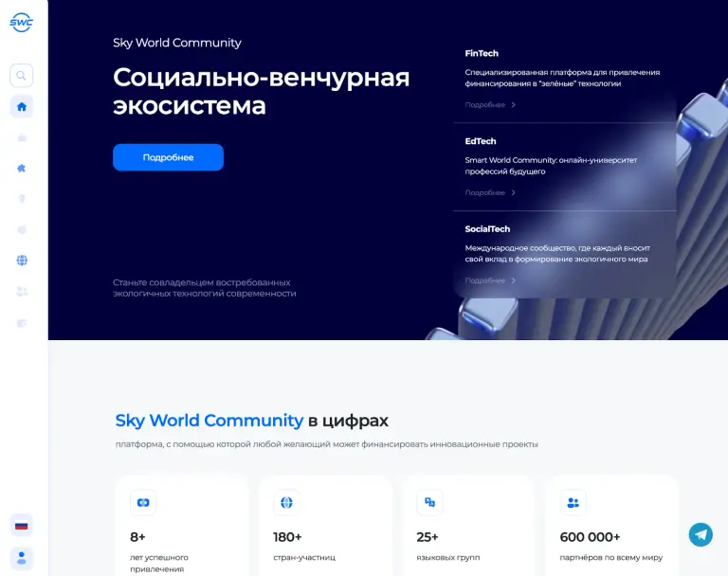Click the translate icon on the 25+ card
The width and height of the screenshot is (728, 576).
click(430, 503)
